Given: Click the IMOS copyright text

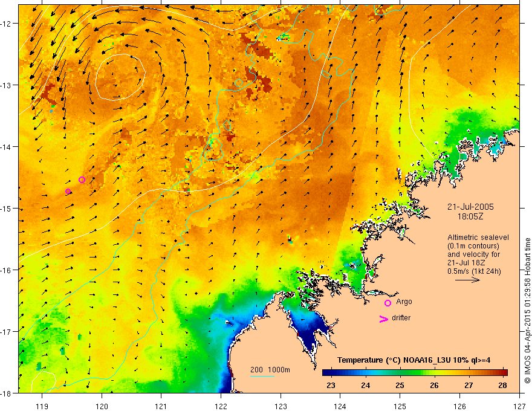Looking at the screenshot, I should (527, 311).
